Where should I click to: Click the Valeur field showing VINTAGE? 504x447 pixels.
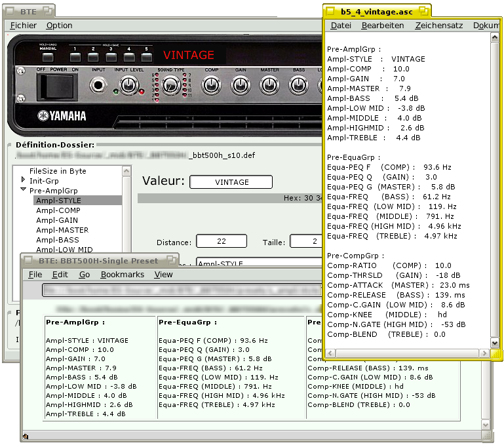point(231,182)
